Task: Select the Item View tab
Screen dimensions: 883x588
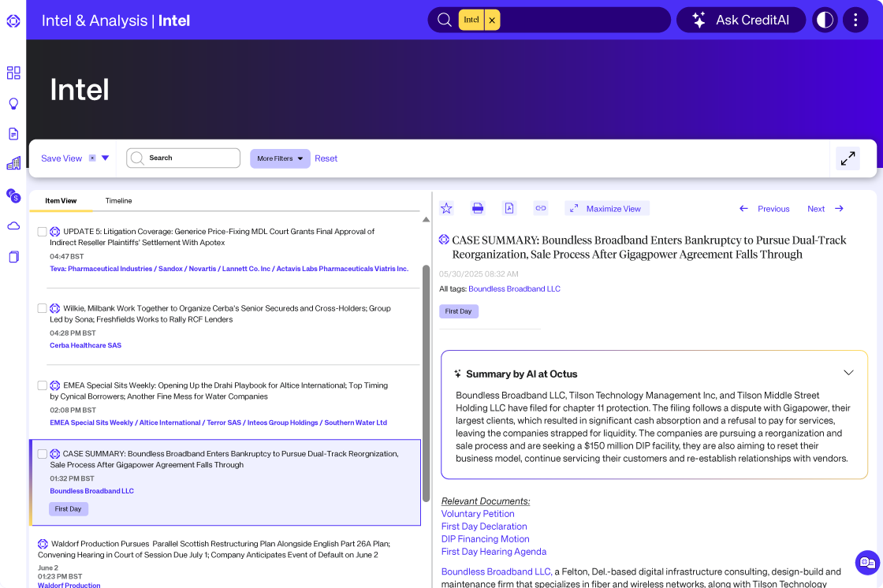Action: [x=61, y=201]
